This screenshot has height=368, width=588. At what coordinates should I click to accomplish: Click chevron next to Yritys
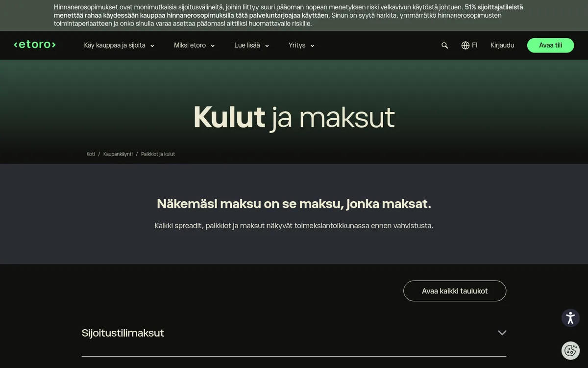click(312, 46)
